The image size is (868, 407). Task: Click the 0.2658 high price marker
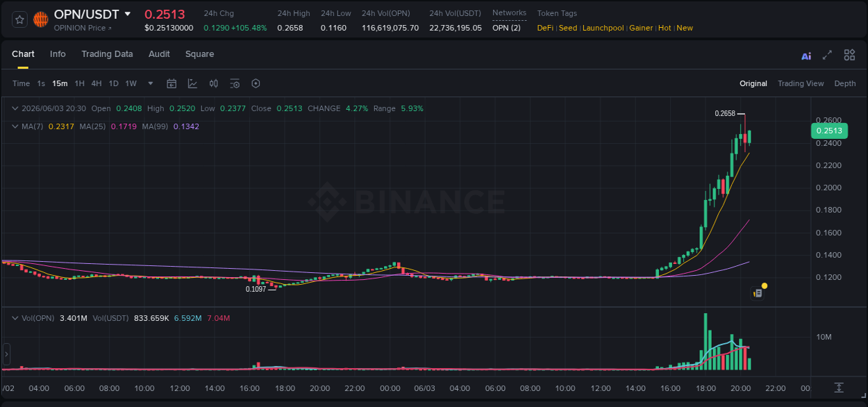725,113
